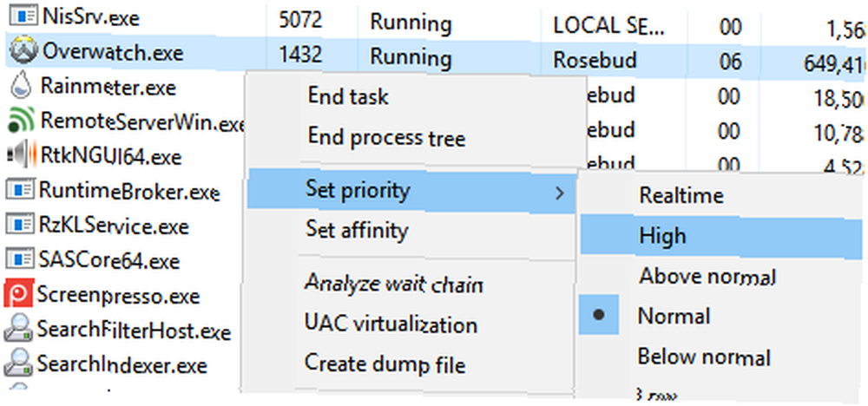This screenshot has width=868, height=406.
Task: Click the SearchIndexer.exe magnifier icon
Action: click(18, 364)
